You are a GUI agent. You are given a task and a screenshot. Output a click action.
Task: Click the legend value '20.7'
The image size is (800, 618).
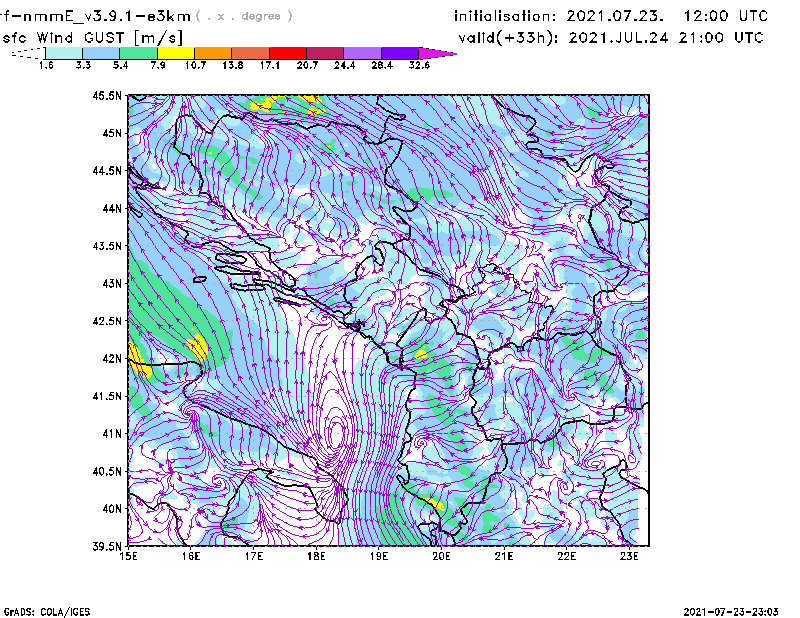click(x=307, y=65)
